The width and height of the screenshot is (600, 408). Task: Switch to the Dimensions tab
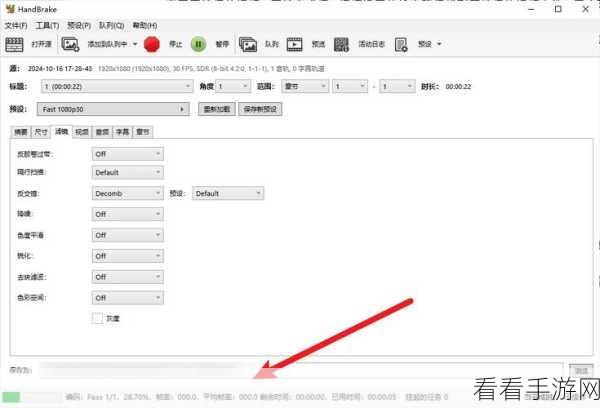[x=41, y=132]
